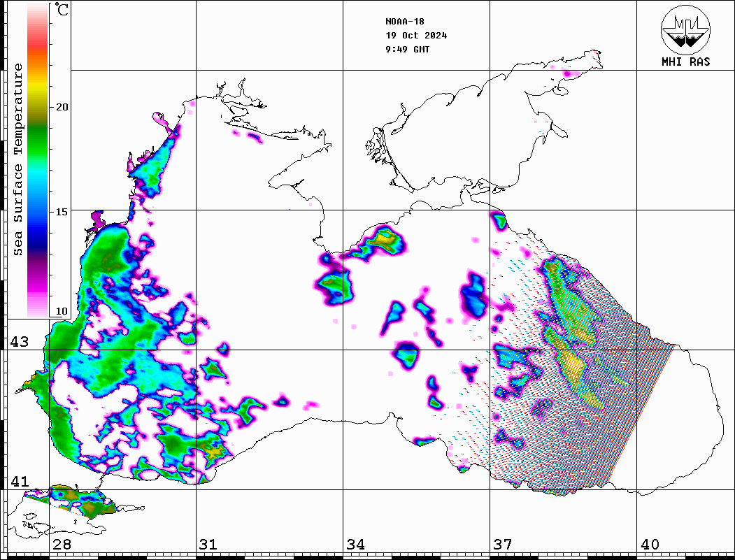Click the latitude label 41
Screen dimensions: 735x560
click(x=19, y=482)
